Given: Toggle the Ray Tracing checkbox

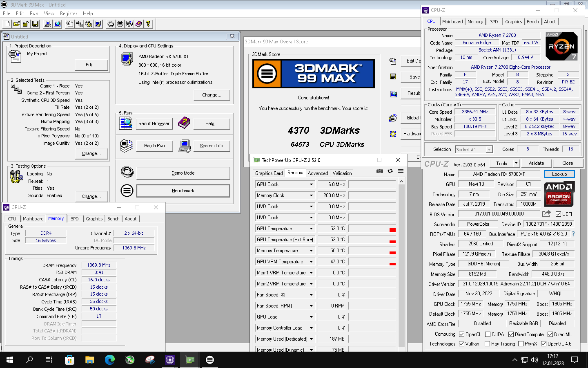Looking at the screenshot, I should click(488, 344).
